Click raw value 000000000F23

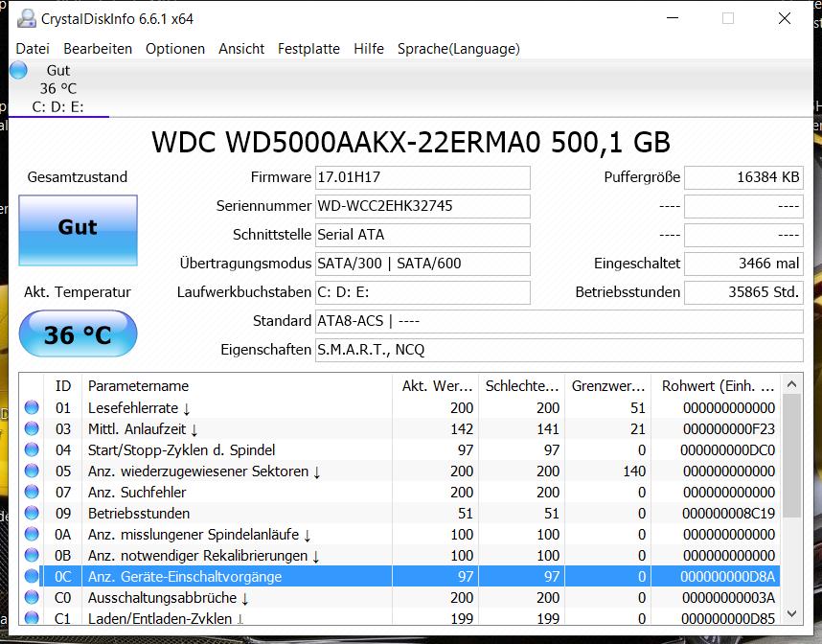pyautogui.click(x=729, y=429)
